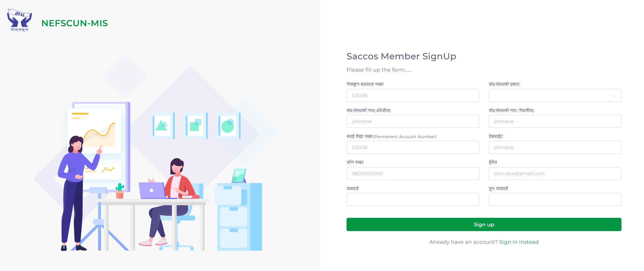Click the triangle picture frame in illustration
Viewport: 644px width, 271px height.
(x=162, y=126)
